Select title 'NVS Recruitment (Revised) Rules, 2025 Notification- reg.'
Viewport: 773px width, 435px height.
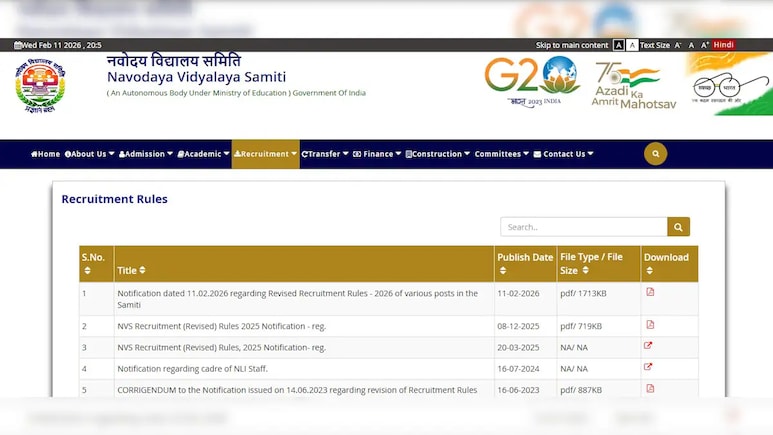point(221,347)
